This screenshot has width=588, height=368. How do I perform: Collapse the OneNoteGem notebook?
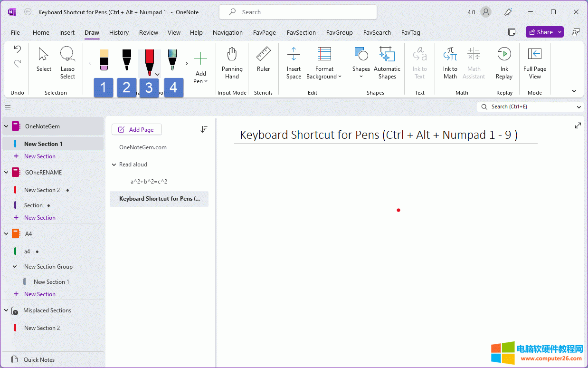[x=6, y=126]
